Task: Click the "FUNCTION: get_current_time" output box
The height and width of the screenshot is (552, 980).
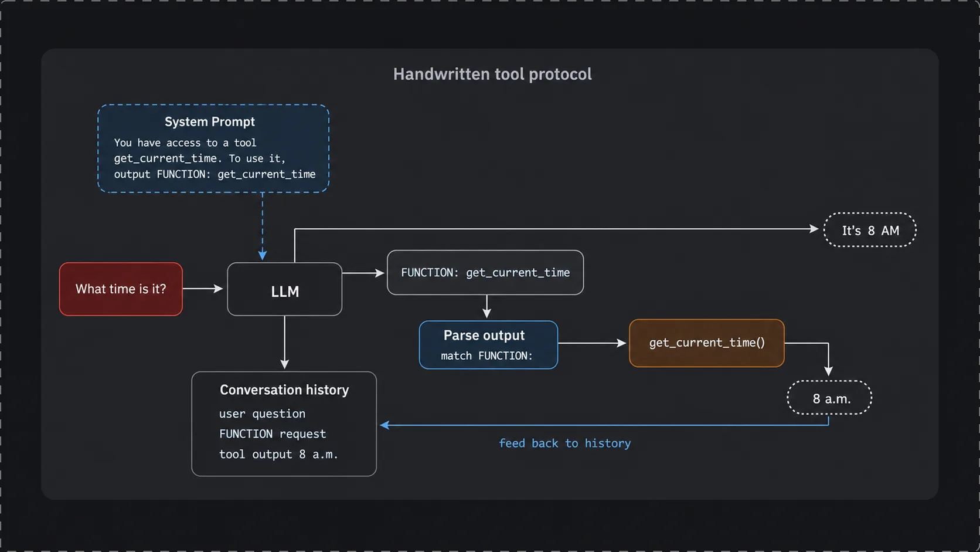Action: (485, 273)
